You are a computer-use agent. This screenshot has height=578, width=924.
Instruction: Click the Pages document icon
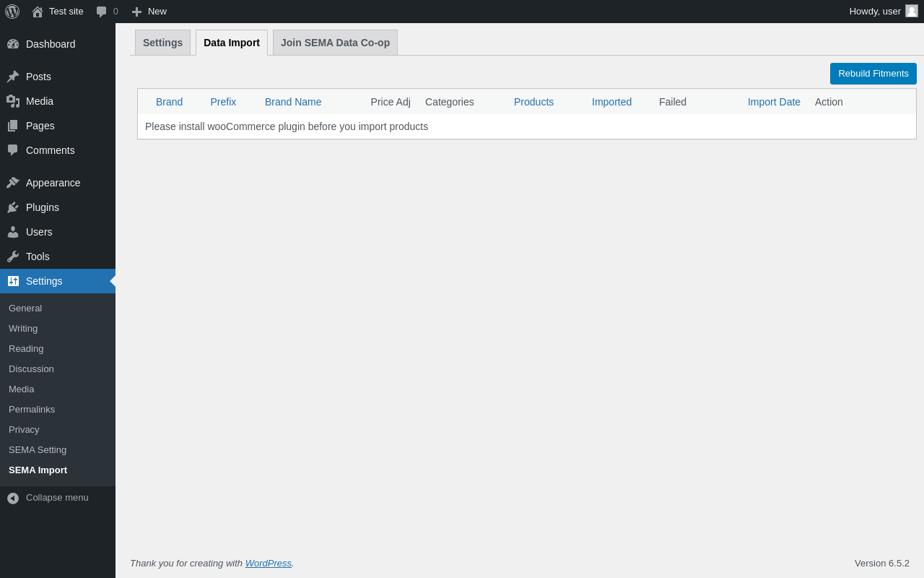click(x=13, y=126)
